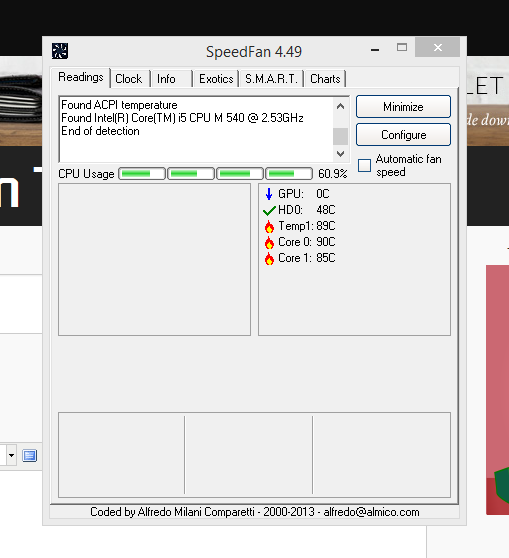Click the CPU Usage label
This screenshot has width=509, height=558.
pyautogui.click(x=86, y=174)
